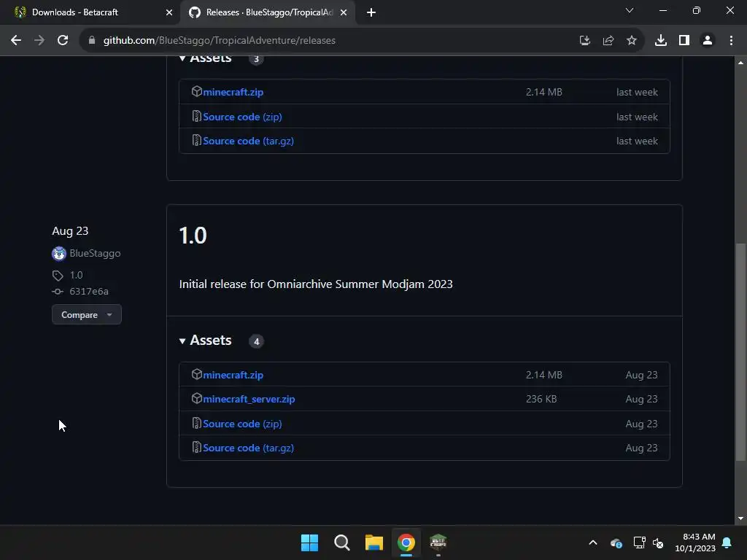Click Initial release for Omniarchive description text
The width and height of the screenshot is (747, 560).
pos(316,284)
